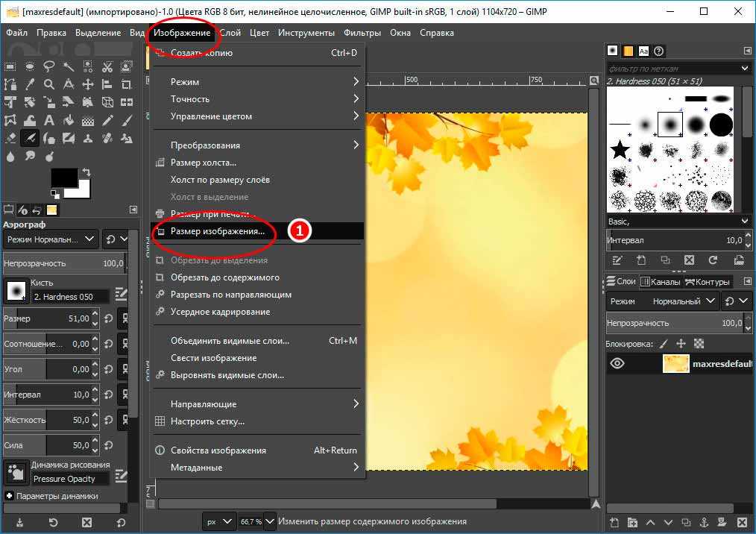Screen dimensions: 756x534
Task: Pick the Zoom magnifier tool
Action: (49, 84)
